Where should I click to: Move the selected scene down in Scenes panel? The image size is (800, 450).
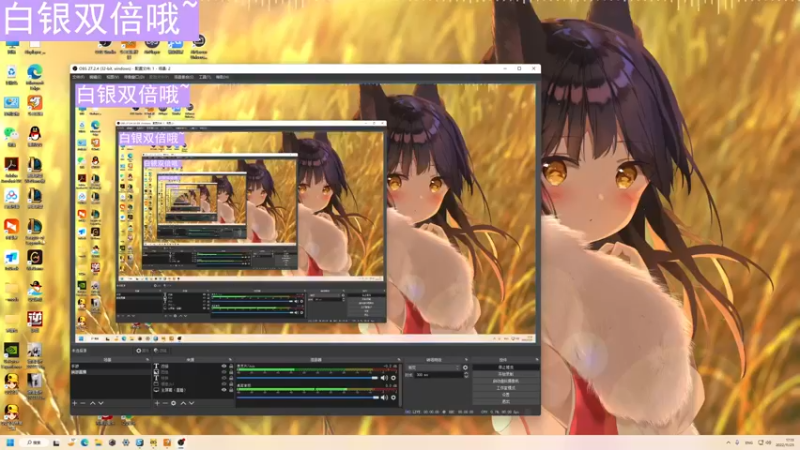click(101, 403)
